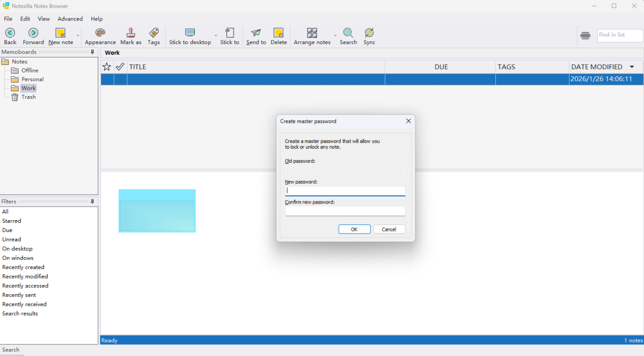644x356 pixels.
Task: Toggle the checkmark column header
Action: click(x=120, y=67)
